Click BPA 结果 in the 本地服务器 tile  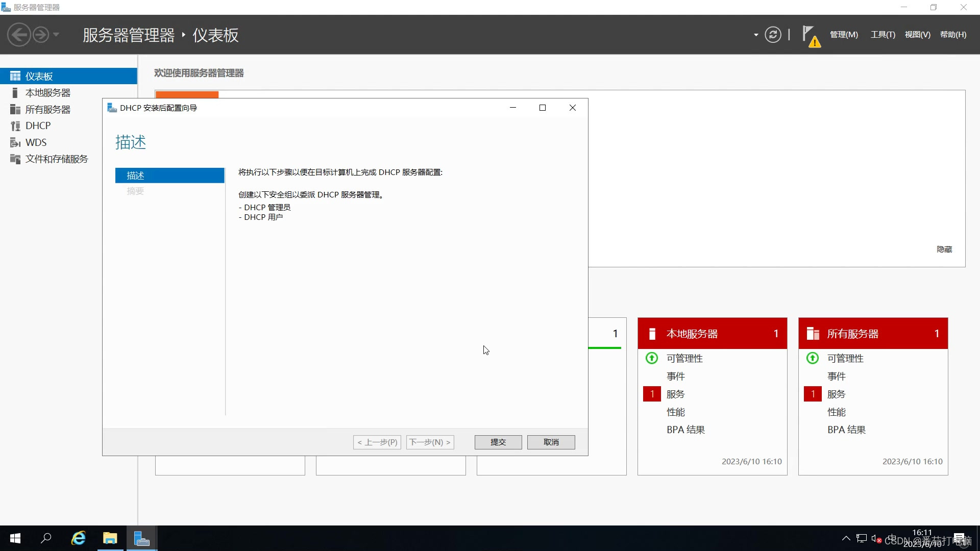point(685,430)
